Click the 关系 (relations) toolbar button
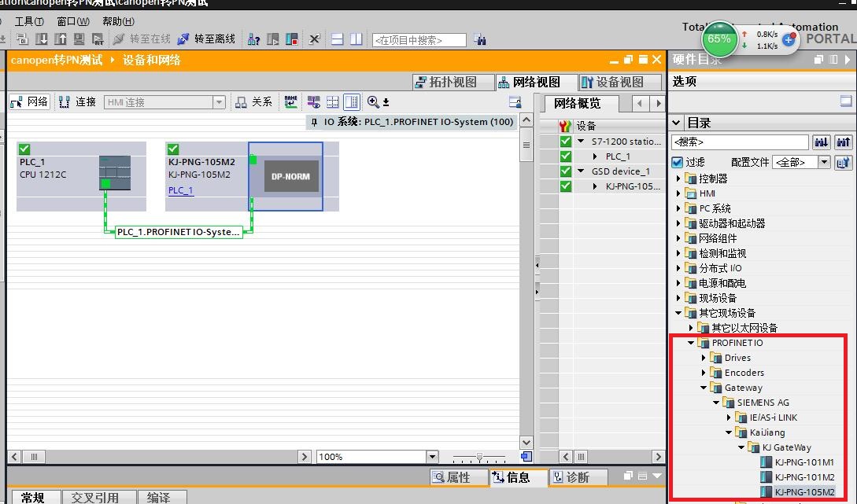Screen dimensions: 857x504 tap(253, 102)
